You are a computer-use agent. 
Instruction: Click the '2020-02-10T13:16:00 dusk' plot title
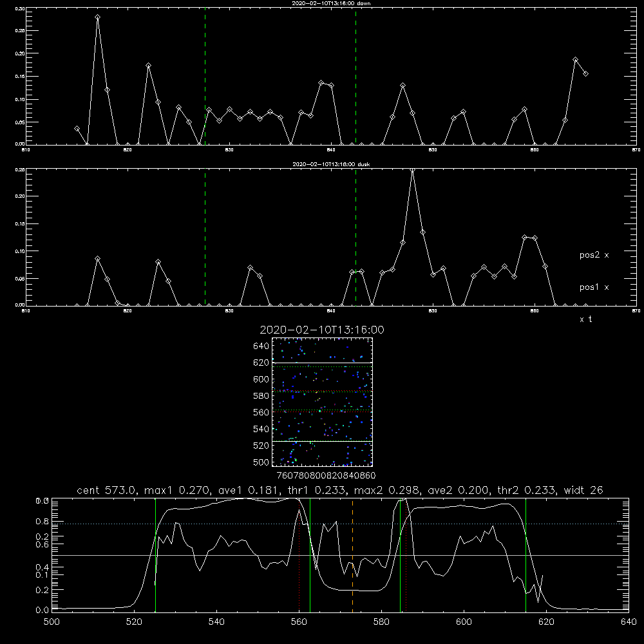point(331,164)
